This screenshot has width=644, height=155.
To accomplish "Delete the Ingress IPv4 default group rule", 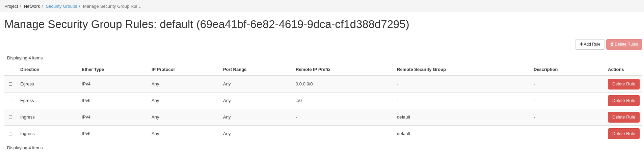I will coord(623,117).
